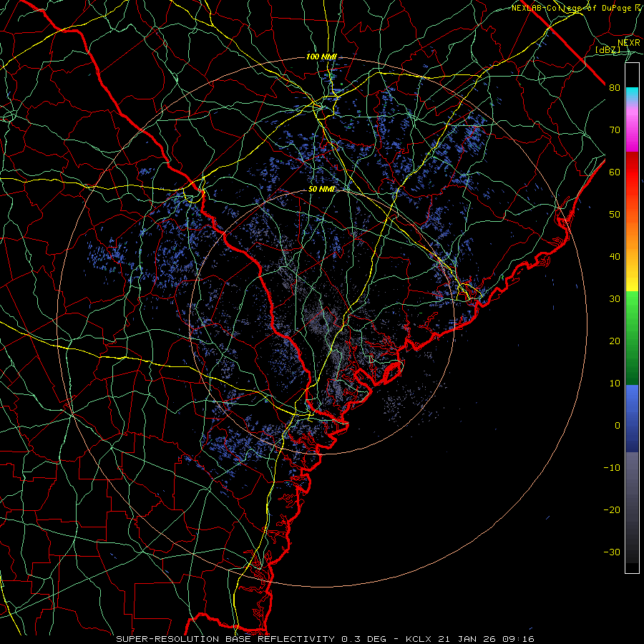Click the 50 NMI range ring label

tap(321, 190)
